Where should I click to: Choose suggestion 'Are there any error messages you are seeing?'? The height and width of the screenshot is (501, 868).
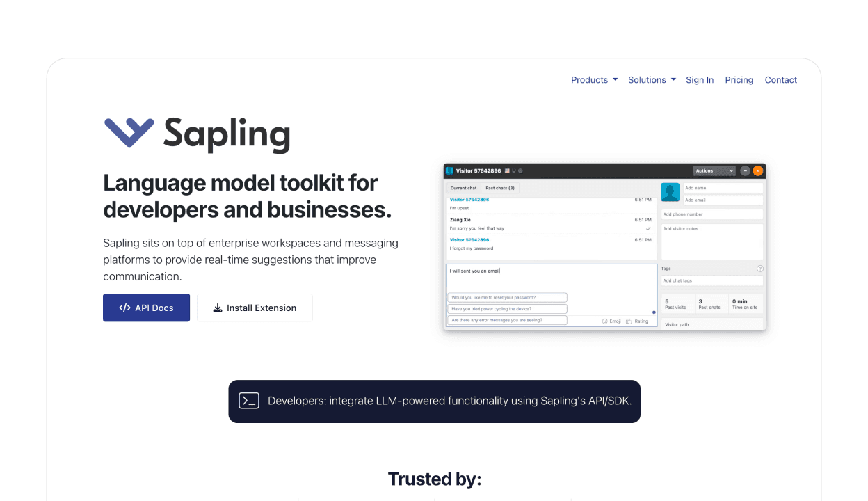click(507, 320)
